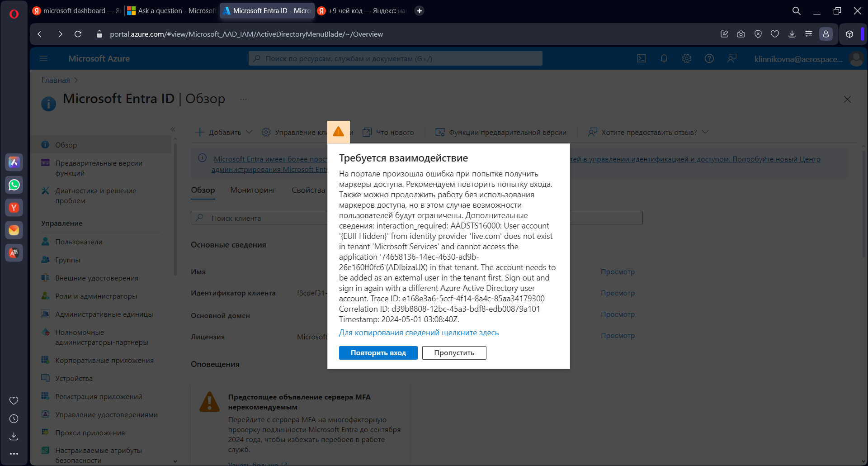Open the Easy Setup icon
The image size is (868, 466).
(x=809, y=34)
